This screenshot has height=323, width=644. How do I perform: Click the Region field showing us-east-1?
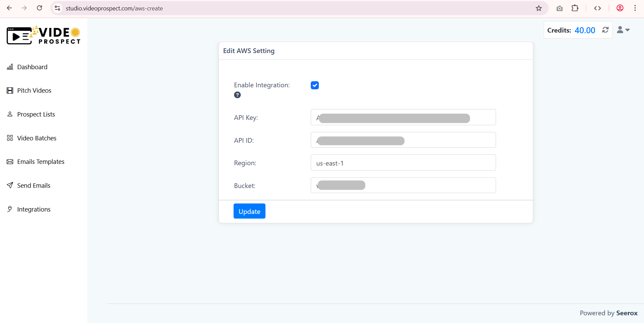click(x=403, y=163)
